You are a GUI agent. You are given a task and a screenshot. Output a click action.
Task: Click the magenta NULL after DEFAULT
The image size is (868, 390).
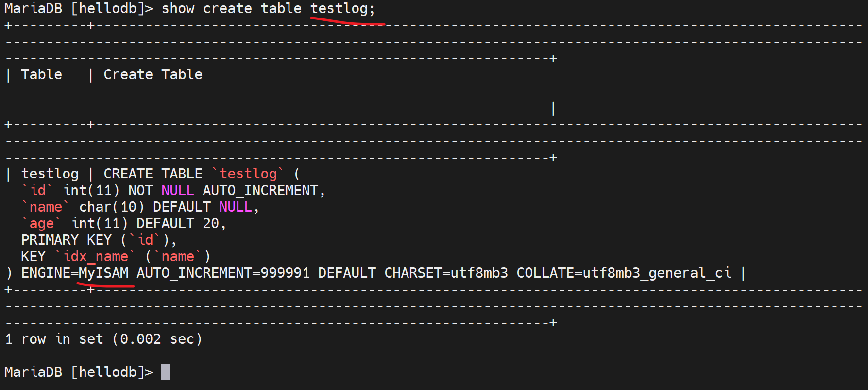pos(235,207)
